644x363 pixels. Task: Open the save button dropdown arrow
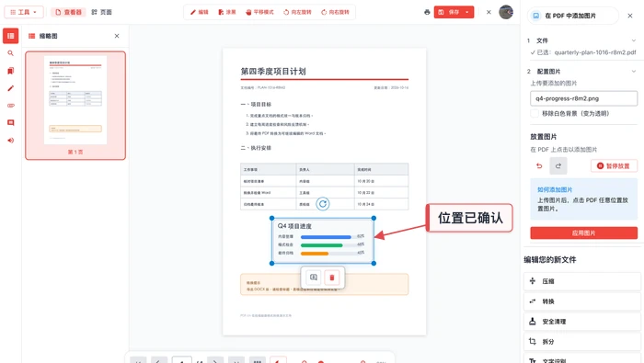(x=467, y=12)
